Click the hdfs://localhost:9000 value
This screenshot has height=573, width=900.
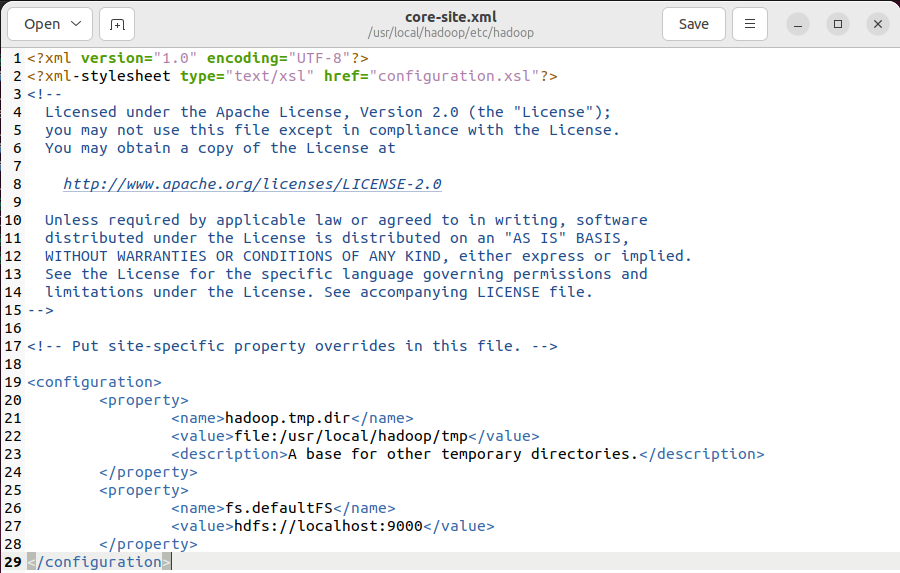click(x=328, y=526)
